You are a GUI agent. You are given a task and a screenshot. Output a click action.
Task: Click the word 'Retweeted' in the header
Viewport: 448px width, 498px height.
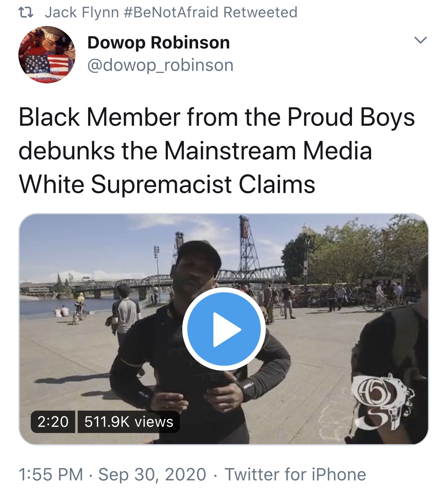(x=260, y=12)
